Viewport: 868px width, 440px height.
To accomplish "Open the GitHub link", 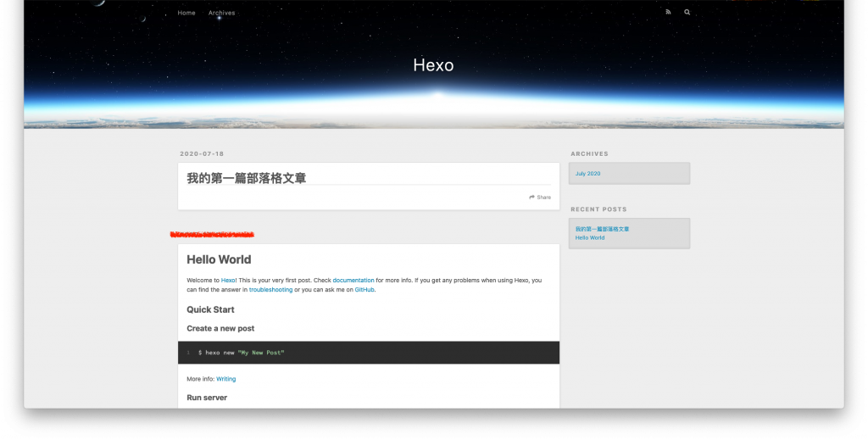I will 364,290.
